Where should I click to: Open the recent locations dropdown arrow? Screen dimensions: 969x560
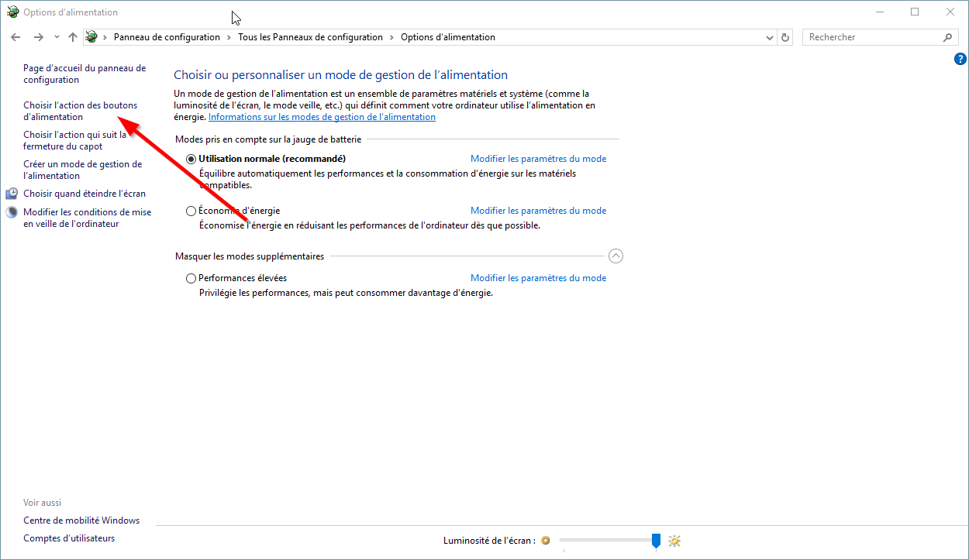click(57, 37)
